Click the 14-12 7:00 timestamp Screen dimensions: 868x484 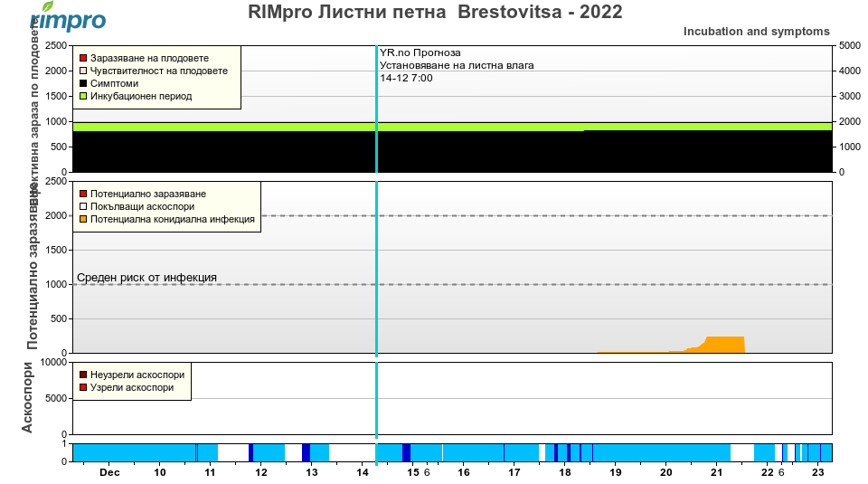click(406, 78)
